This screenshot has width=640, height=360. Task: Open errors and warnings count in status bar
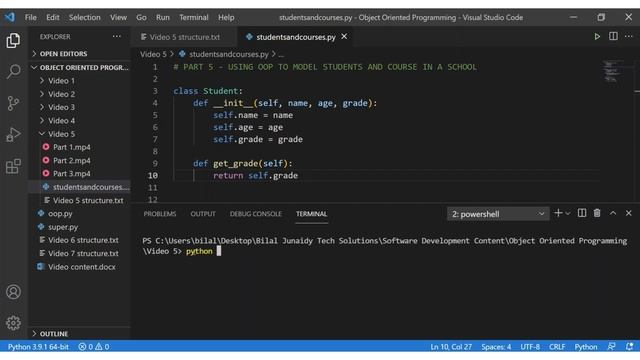pyautogui.click(x=94, y=347)
